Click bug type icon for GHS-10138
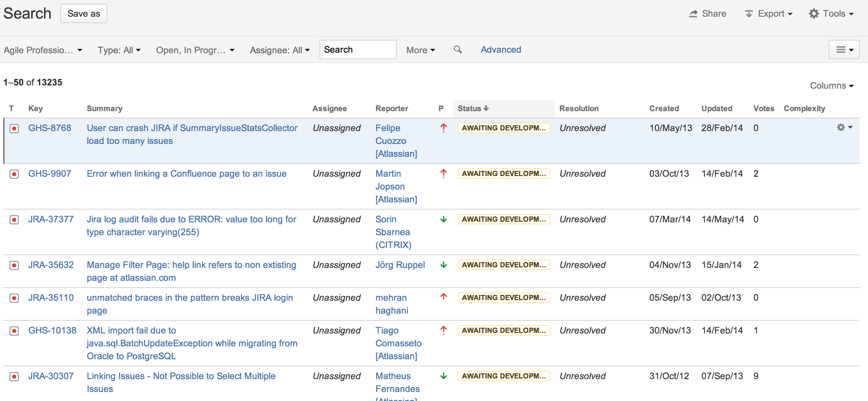868x401 pixels. (14, 331)
